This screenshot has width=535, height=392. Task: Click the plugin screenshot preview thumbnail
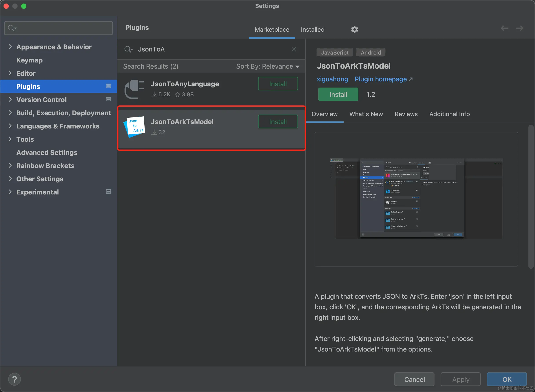click(416, 199)
